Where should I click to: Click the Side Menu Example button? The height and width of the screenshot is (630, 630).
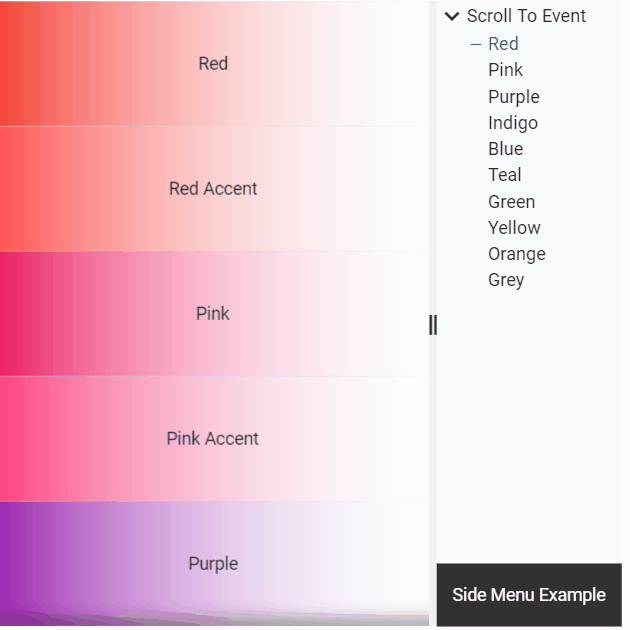click(528, 595)
